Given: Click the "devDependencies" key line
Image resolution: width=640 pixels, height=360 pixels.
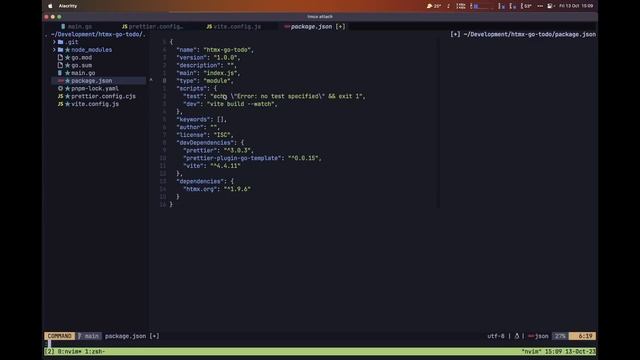Looking at the screenshot, I should [210, 143].
